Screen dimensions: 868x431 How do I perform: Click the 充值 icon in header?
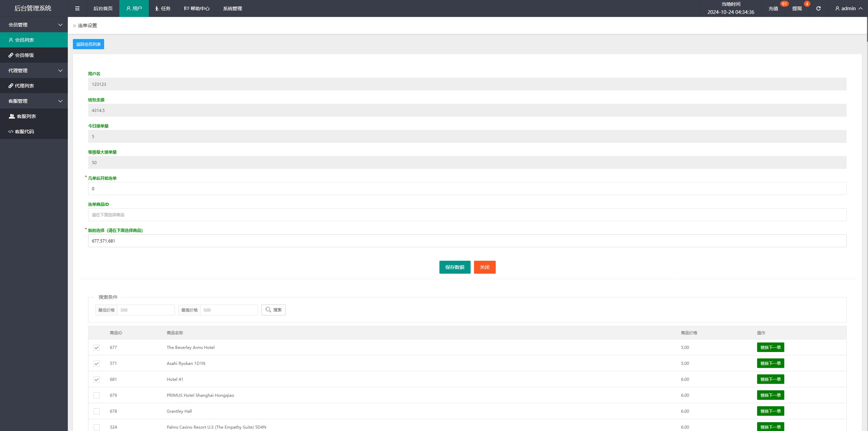(x=774, y=8)
